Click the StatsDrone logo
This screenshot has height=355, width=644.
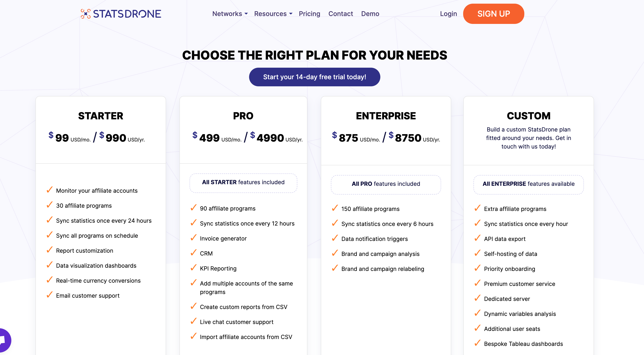[121, 14]
